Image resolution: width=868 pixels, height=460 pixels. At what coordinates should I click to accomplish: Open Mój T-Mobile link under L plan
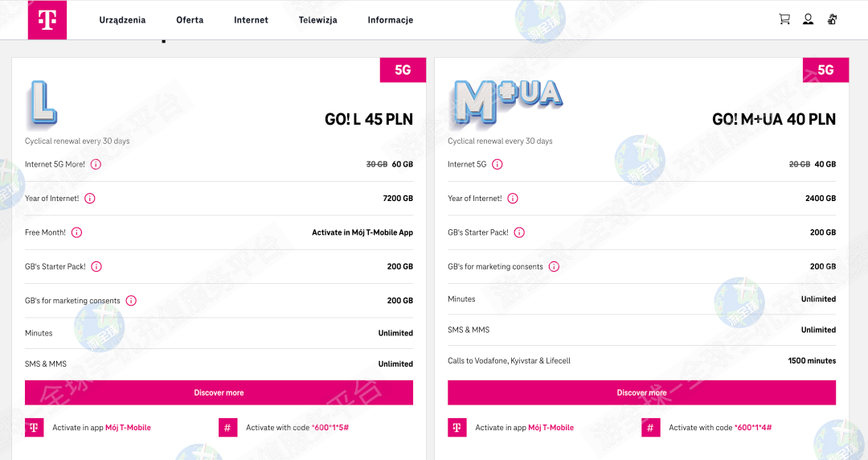[128, 428]
